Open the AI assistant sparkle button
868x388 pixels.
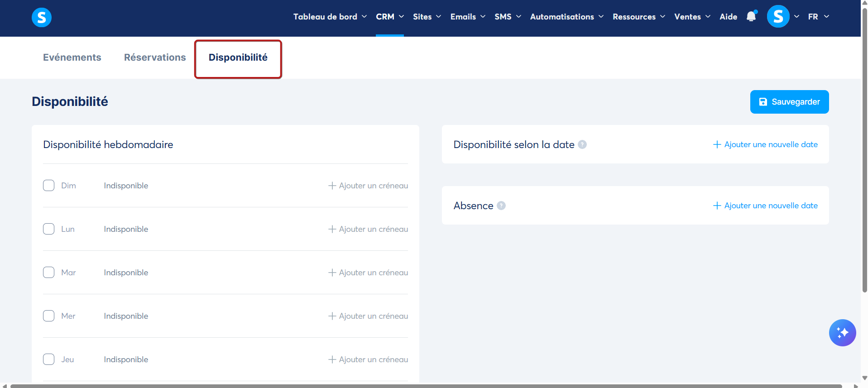click(x=842, y=333)
